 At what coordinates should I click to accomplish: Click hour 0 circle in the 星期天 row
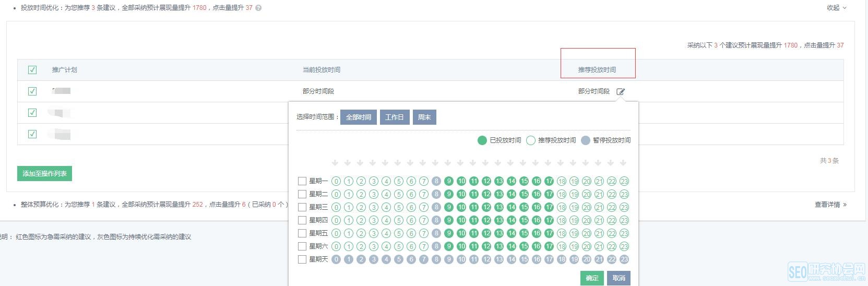[336, 259]
